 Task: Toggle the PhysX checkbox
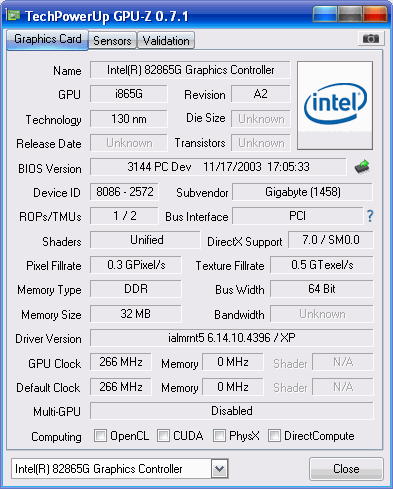pyautogui.click(x=219, y=436)
